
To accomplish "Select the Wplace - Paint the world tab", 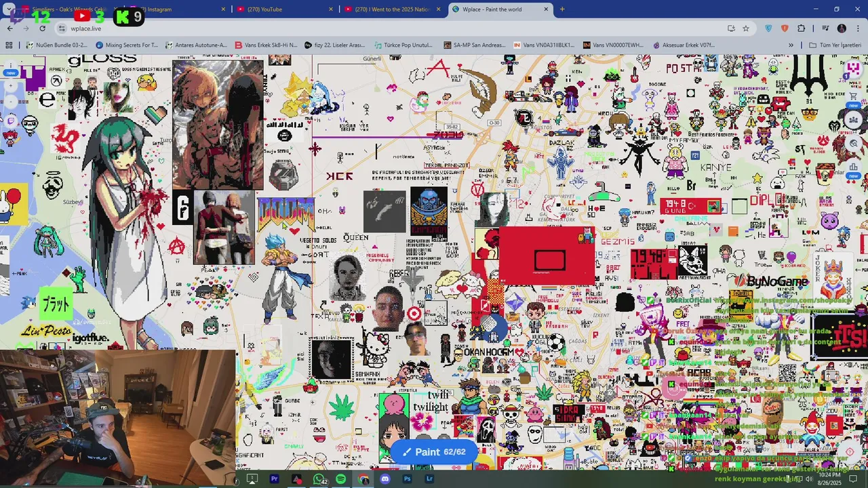I will (x=500, y=9).
